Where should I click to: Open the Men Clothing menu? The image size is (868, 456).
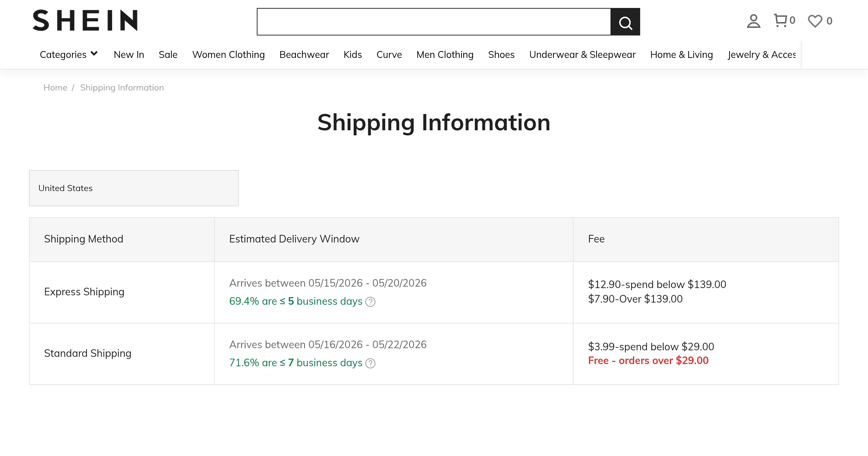click(445, 55)
